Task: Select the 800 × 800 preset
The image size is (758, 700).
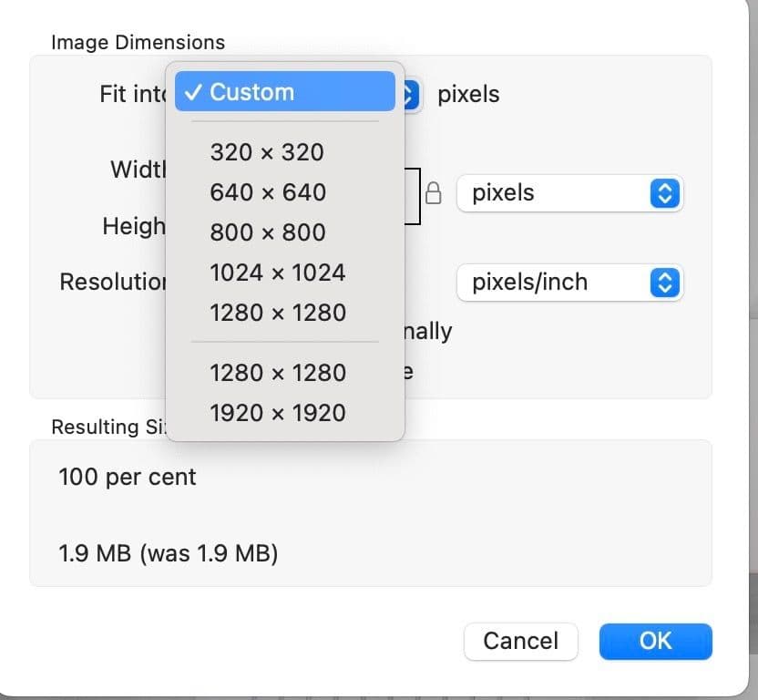Action: (268, 232)
